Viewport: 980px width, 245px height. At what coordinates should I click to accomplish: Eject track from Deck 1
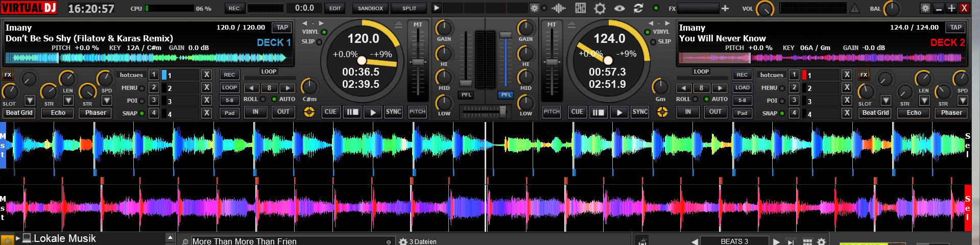tap(398, 25)
